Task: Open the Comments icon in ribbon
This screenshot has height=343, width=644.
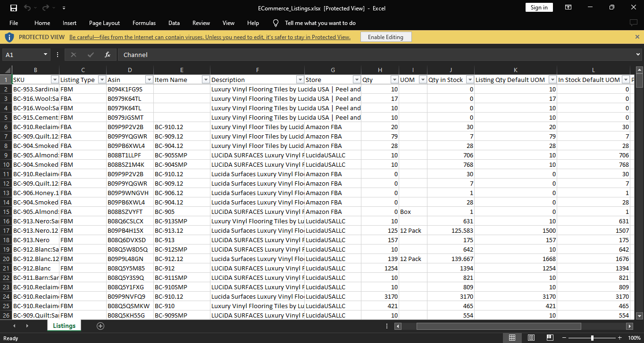Action: pos(634,23)
